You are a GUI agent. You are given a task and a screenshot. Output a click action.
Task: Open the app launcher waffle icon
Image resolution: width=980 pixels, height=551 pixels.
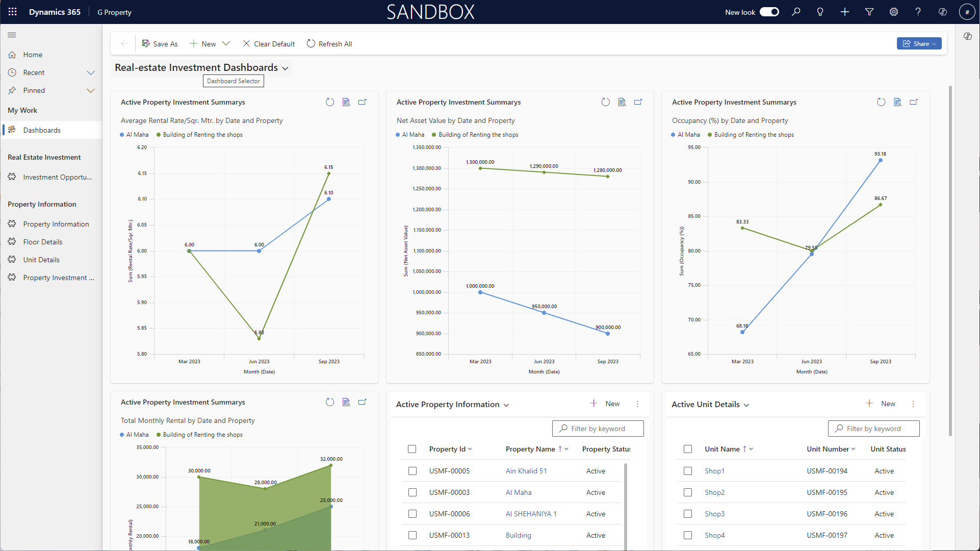point(13,12)
